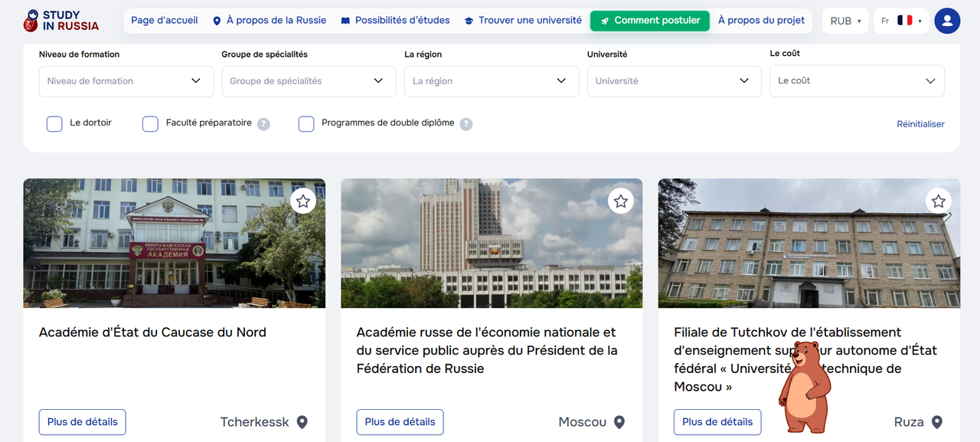
Task: Click the Académie d'État du Caucase du Nord title
Action: click(152, 332)
